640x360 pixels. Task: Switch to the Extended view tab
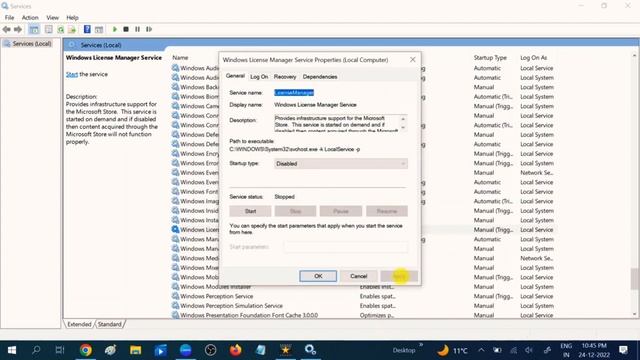pyautogui.click(x=79, y=324)
